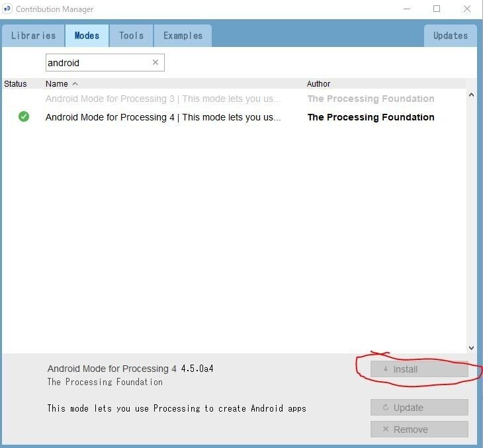
Task: Click the 'Android Mode for Processing 4 4.5.0a4' detail title
Action: [130, 369]
